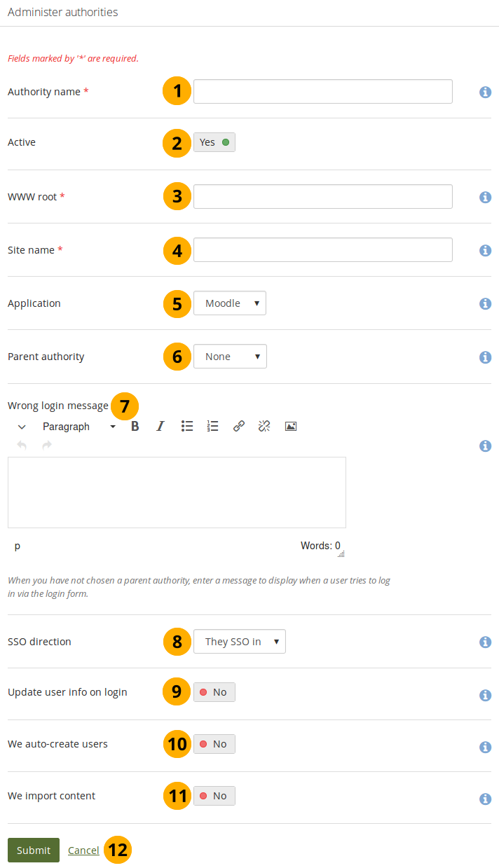Toggle bold formatting in the editor
Image resolution: width=499 pixels, height=868 pixels.
point(135,426)
